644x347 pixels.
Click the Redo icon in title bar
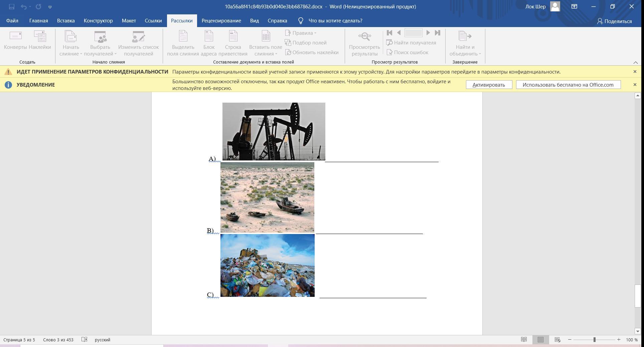tap(38, 7)
